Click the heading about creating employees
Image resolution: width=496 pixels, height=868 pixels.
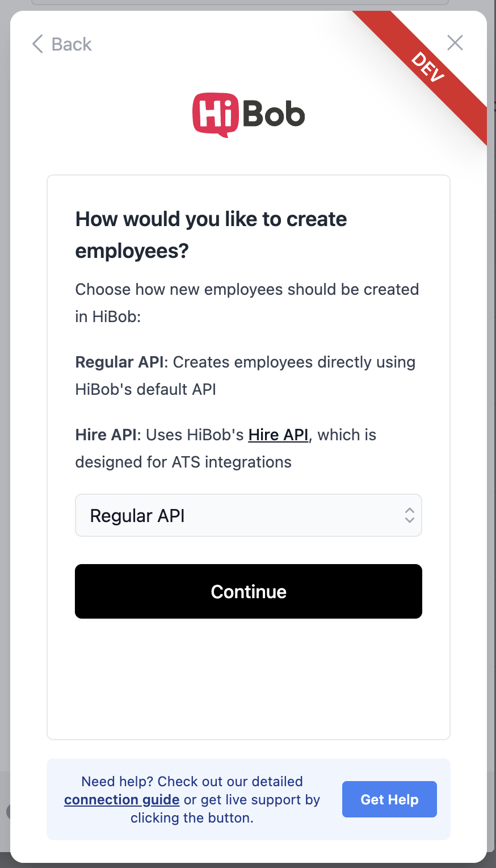coord(211,235)
